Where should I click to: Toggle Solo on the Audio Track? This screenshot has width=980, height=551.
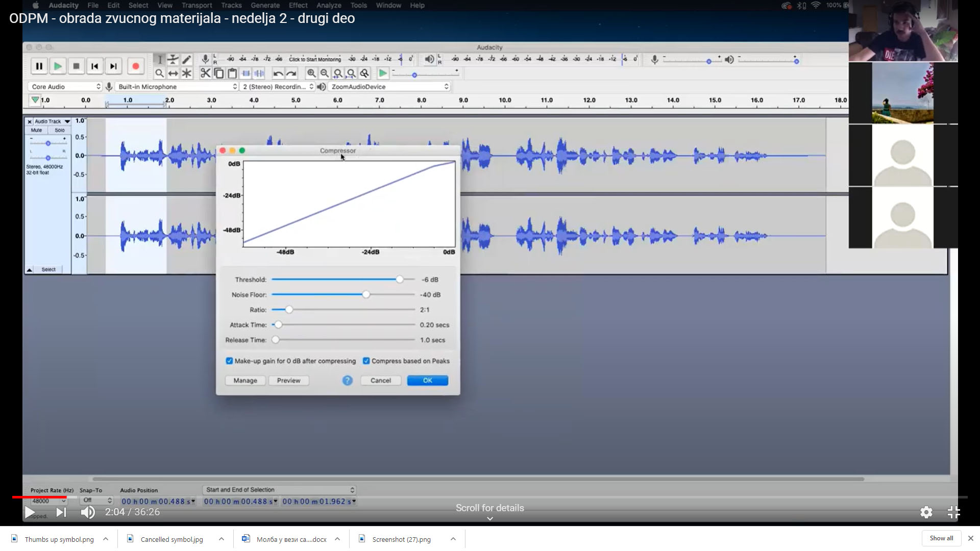(x=59, y=130)
